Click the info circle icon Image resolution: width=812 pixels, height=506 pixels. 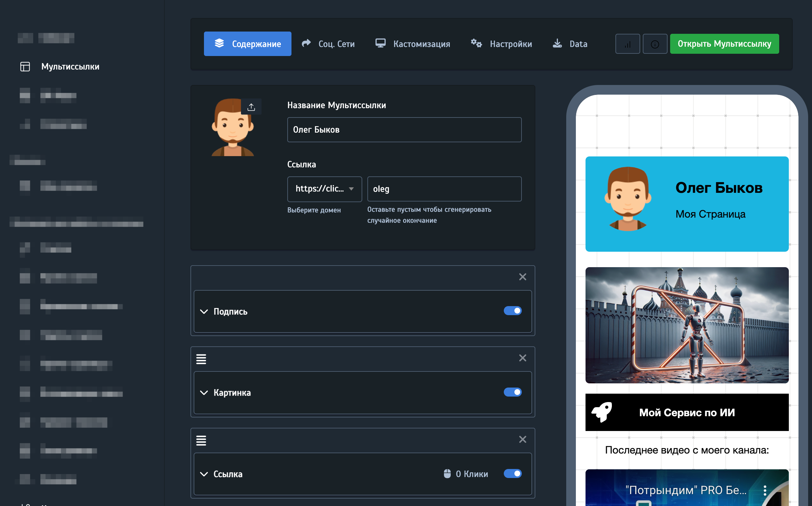pyautogui.click(x=655, y=44)
